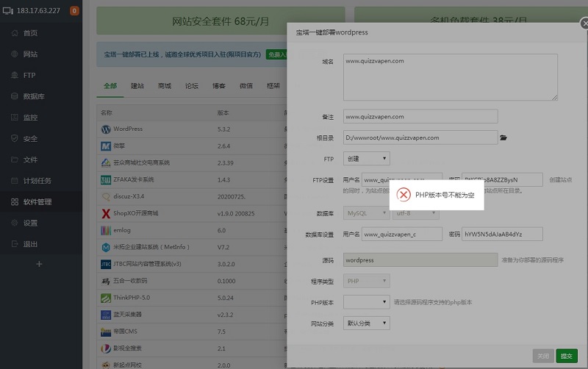Close the WordPress deploy dialog with X
The height and width of the screenshot is (369, 588).
coord(584,24)
